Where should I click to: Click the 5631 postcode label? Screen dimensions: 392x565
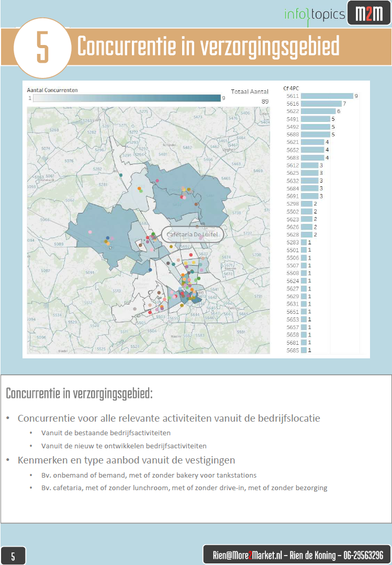pos(293,304)
